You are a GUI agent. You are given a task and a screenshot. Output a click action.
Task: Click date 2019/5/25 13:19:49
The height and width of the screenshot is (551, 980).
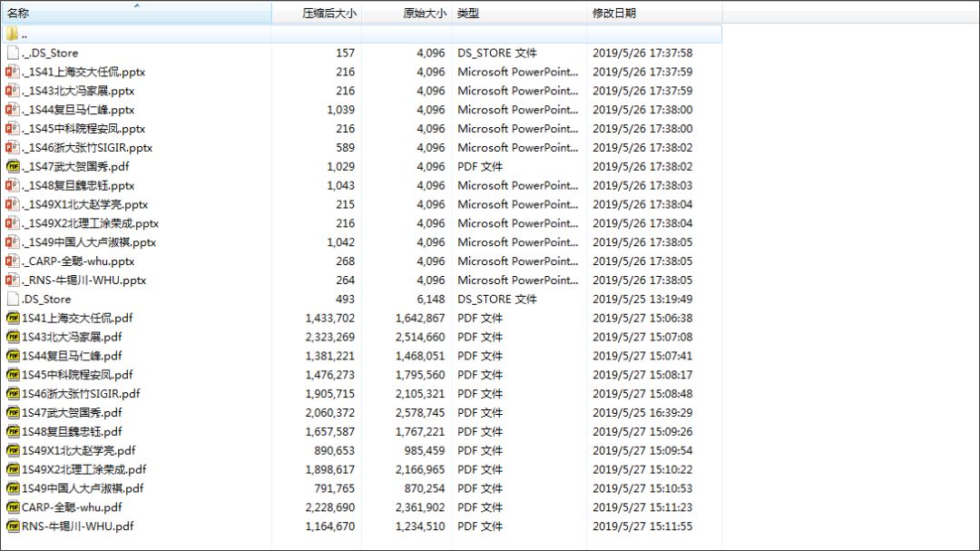tap(642, 299)
